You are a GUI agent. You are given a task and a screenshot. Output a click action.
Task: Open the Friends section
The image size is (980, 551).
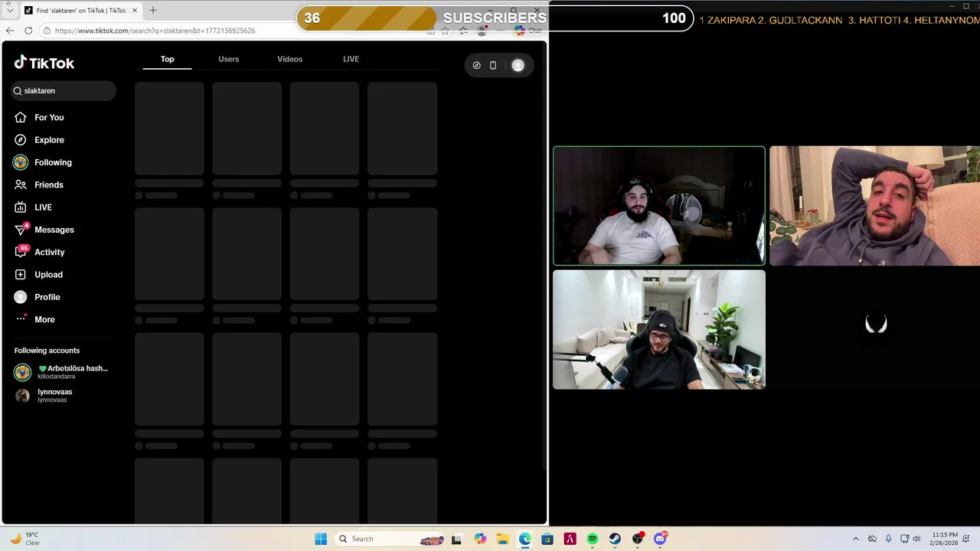(38, 184)
